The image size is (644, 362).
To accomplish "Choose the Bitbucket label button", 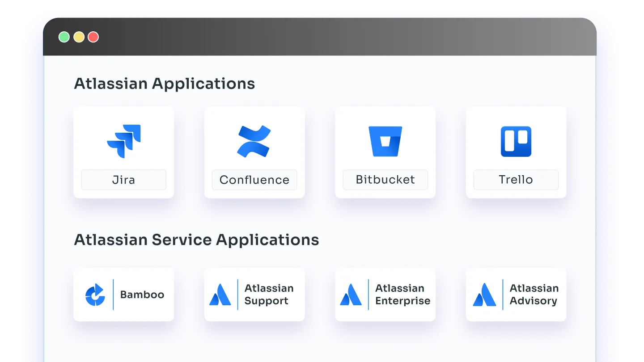I will point(385,180).
